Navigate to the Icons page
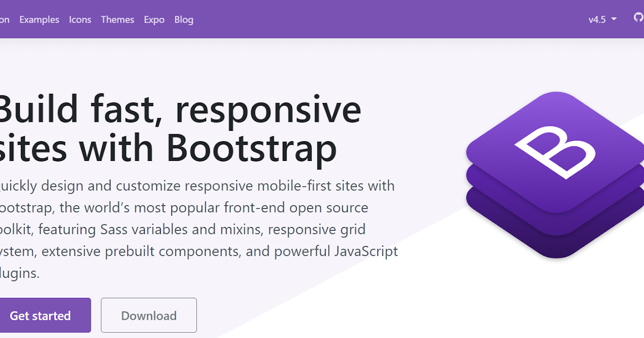Image resolution: width=644 pixels, height=338 pixels. (x=80, y=19)
